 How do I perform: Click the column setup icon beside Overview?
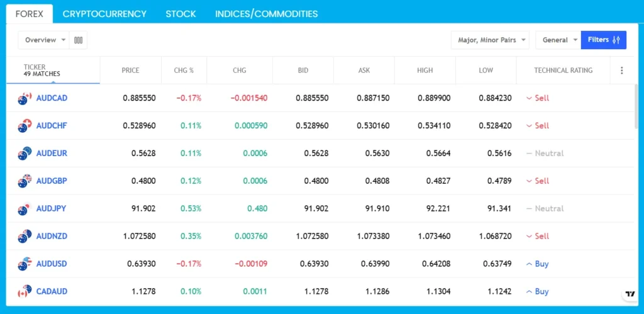click(x=79, y=40)
